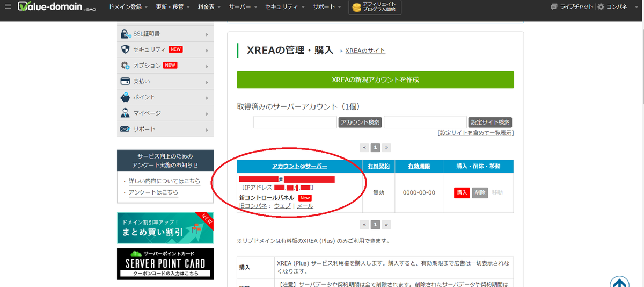Open the live chat icon
The image size is (644, 287).
pos(554,7)
